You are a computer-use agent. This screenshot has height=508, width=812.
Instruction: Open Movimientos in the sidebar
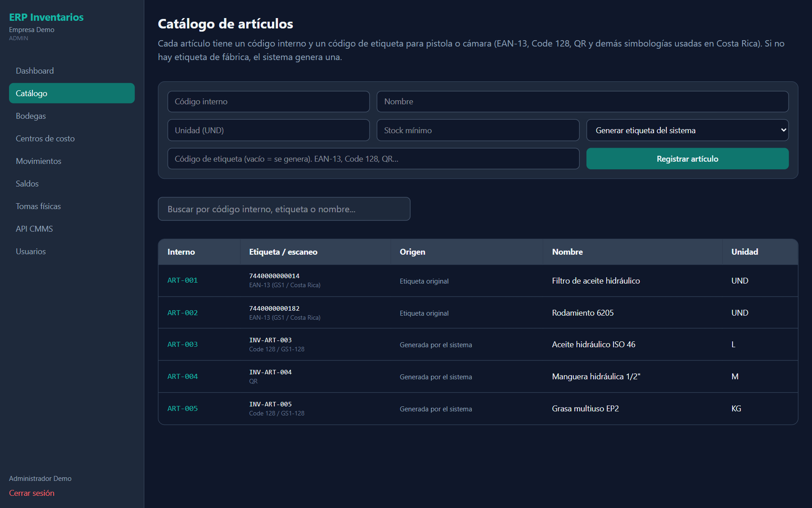point(72,161)
